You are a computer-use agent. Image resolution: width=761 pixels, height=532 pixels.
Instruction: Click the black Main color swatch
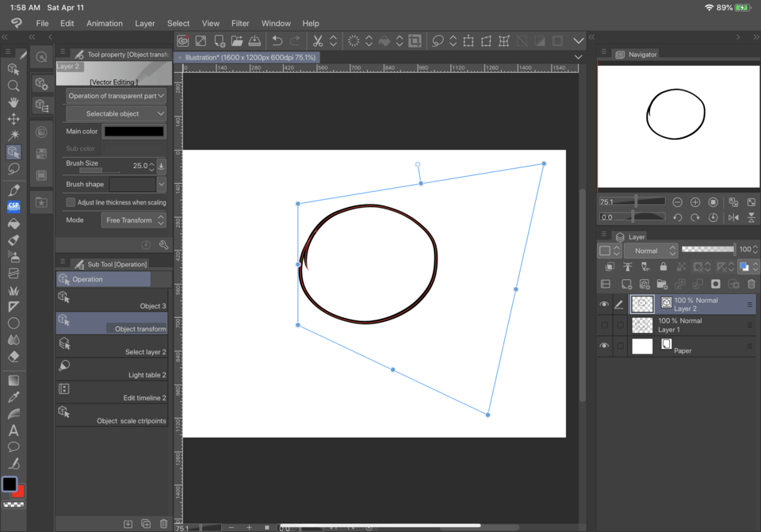(x=134, y=132)
